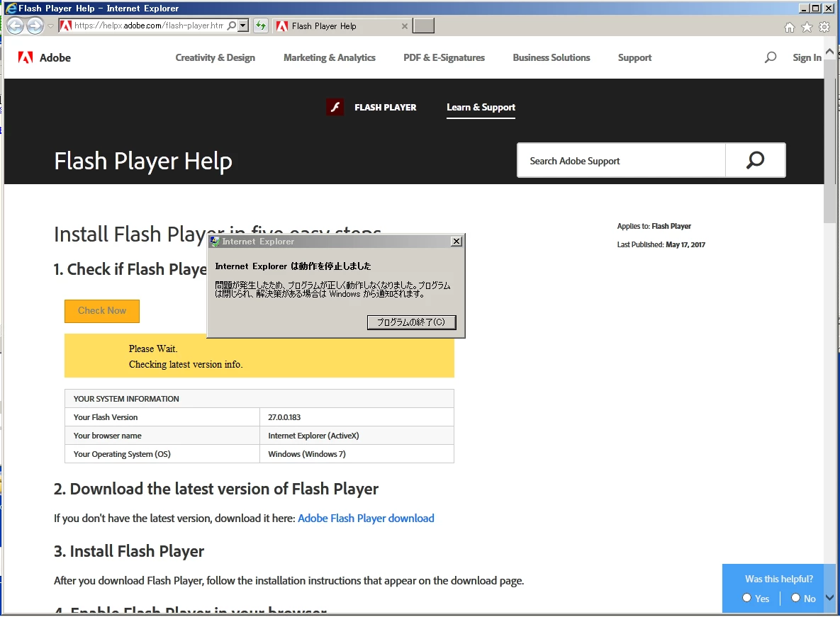Select Yes in Was this helpful

coord(746,598)
